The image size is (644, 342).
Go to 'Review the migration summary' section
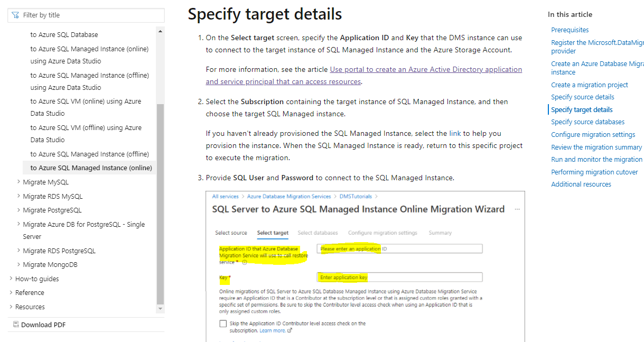(x=596, y=147)
